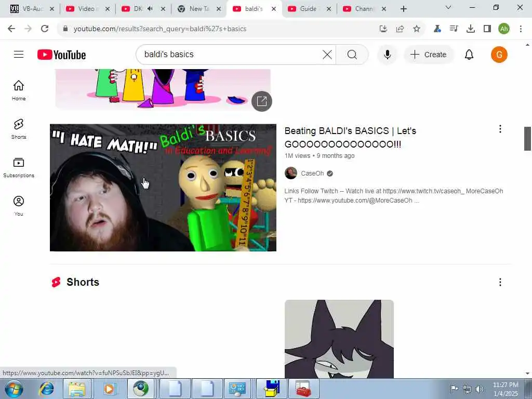Mute audio icon on DK tab
The width and height of the screenshot is (532, 399).
[x=150, y=9]
